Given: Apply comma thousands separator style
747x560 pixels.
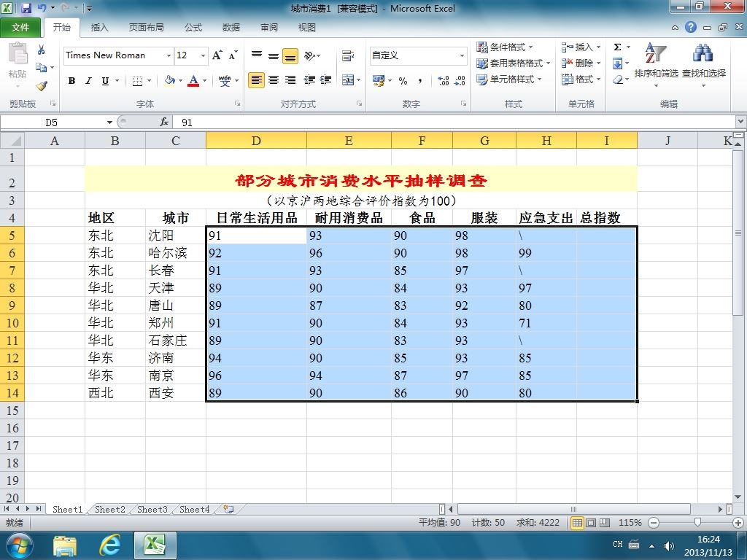Looking at the screenshot, I should tap(419, 80).
